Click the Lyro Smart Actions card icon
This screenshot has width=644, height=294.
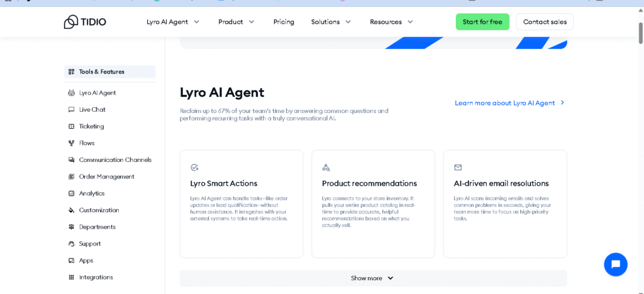click(194, 168)
